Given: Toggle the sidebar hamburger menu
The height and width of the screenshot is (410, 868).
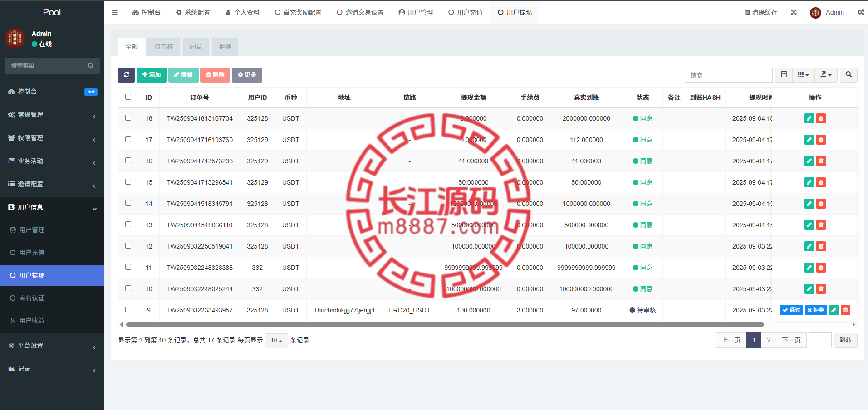Looking at the screenshot, I should pos(115,12).
